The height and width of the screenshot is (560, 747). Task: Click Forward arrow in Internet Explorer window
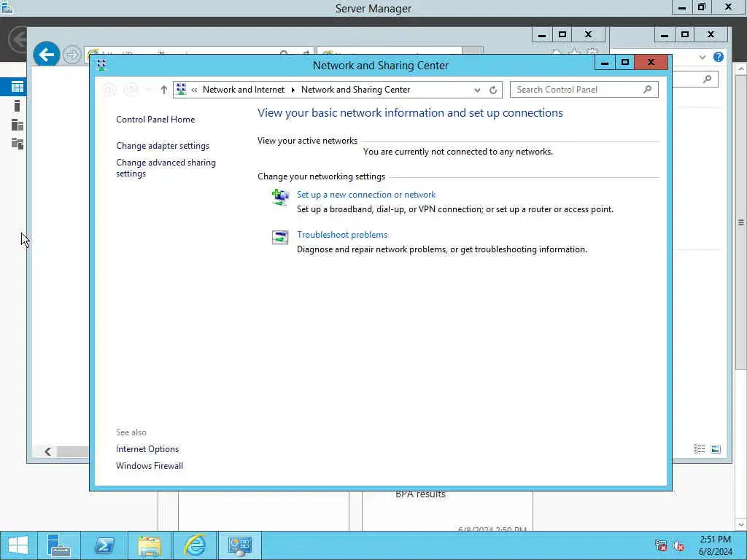click(72, 55)
